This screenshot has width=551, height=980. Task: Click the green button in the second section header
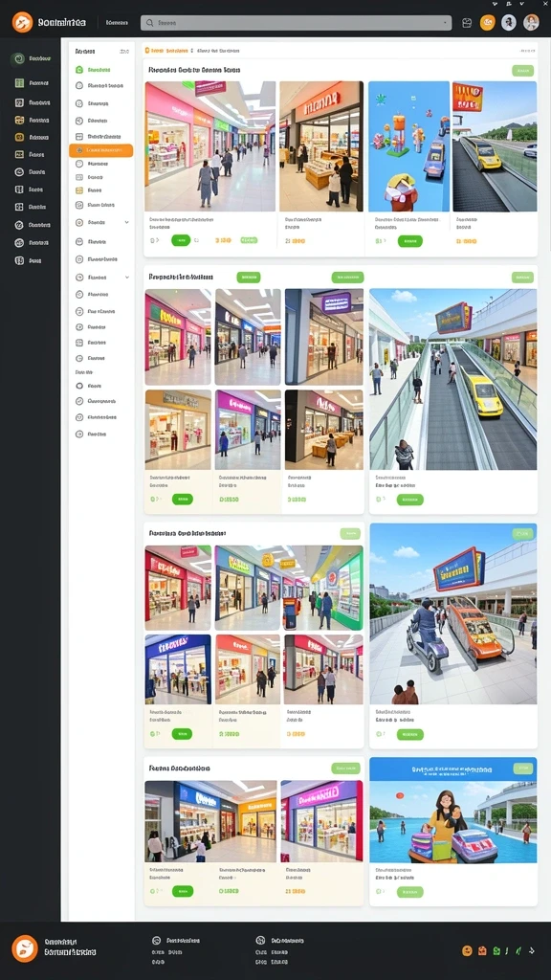point(249,277)
